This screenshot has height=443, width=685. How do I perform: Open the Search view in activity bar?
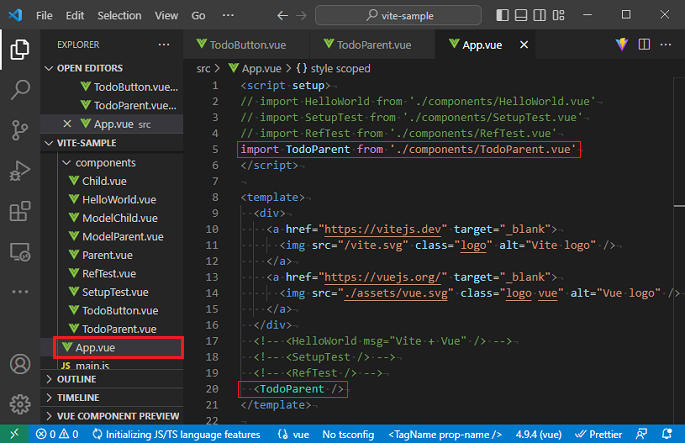pos(20,90)
